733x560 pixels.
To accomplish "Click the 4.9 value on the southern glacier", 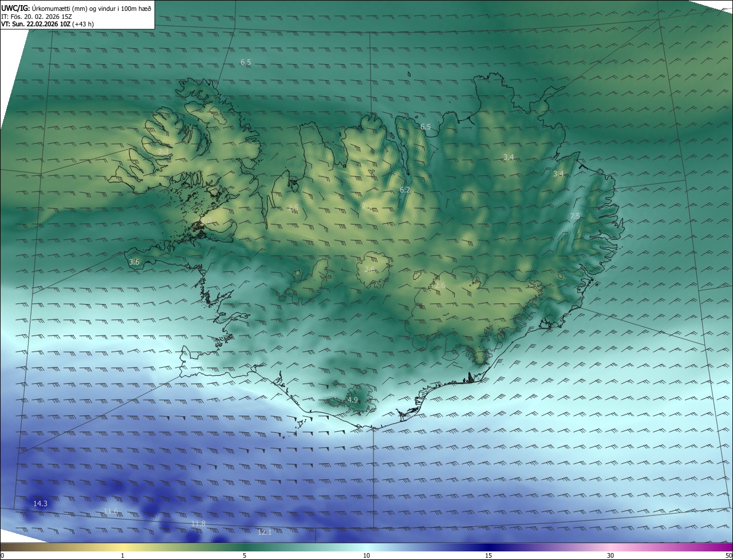I will (x=353, y=400).
